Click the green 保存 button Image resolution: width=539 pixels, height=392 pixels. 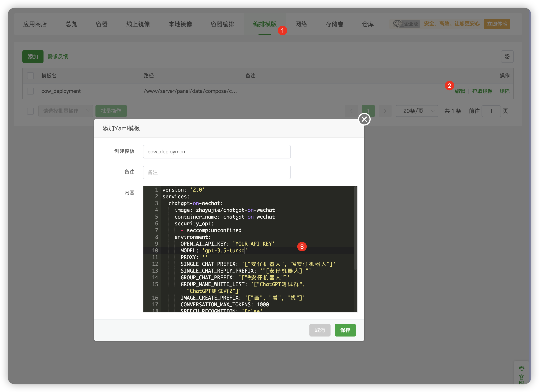(345, 330)
